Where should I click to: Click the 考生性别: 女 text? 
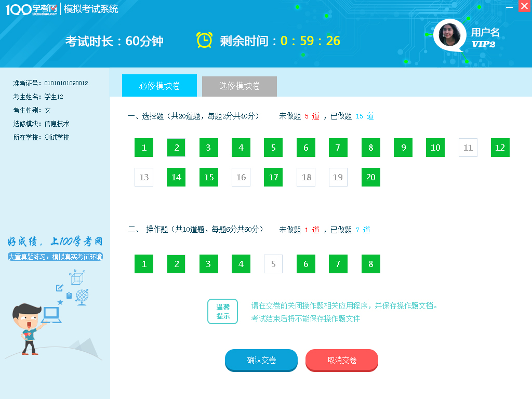32,110
